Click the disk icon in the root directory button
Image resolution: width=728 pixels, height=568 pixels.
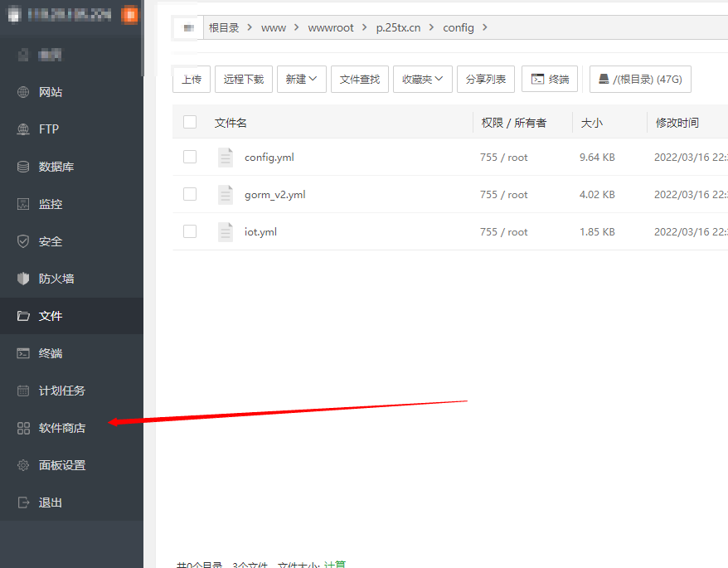[604, 79]
